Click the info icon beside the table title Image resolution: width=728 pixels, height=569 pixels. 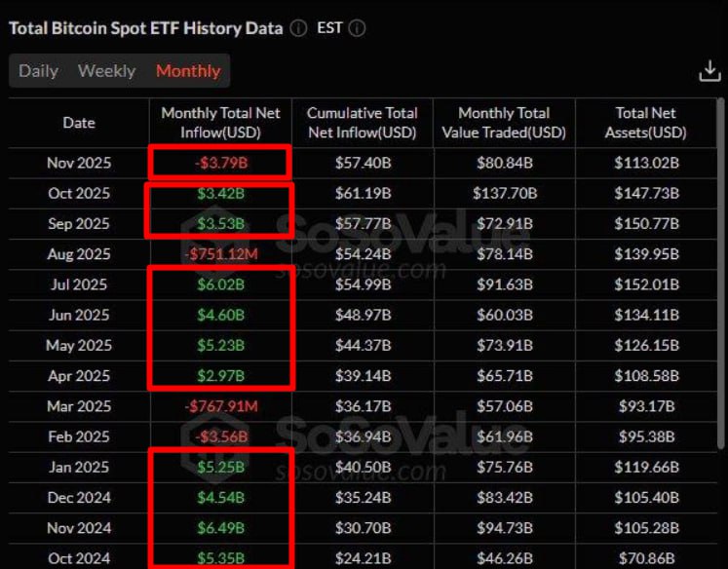point(298,28)
